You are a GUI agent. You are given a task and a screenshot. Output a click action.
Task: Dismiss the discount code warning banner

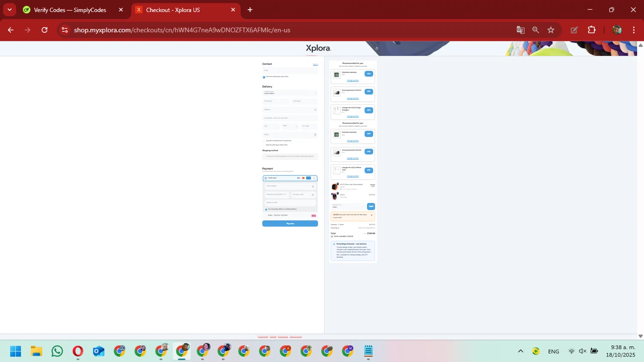tap(371, 215)
